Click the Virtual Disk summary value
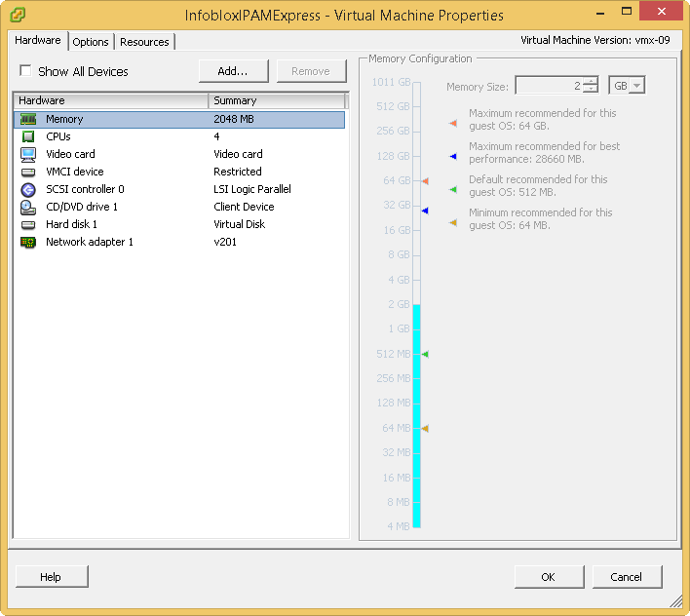 pyautogui.click(x=240, y=225)
